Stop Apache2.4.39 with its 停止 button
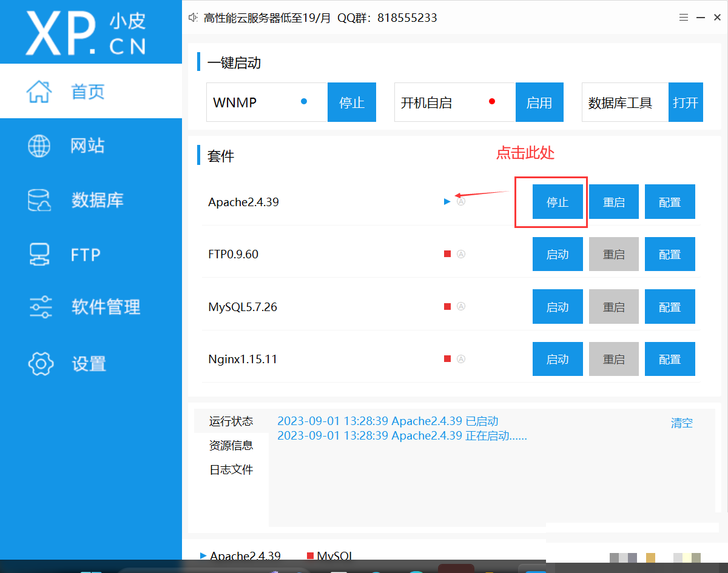This screenshot has height=573, width=728. (558, 202)
